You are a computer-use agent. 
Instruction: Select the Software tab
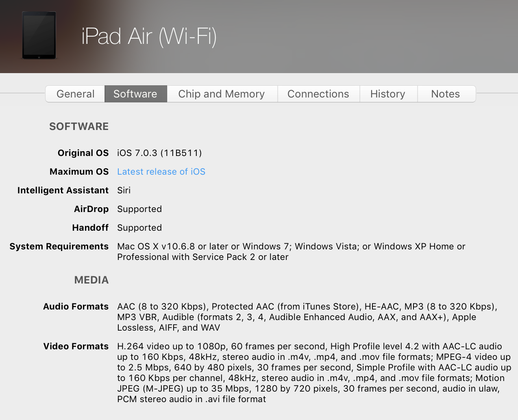(135, 94)
